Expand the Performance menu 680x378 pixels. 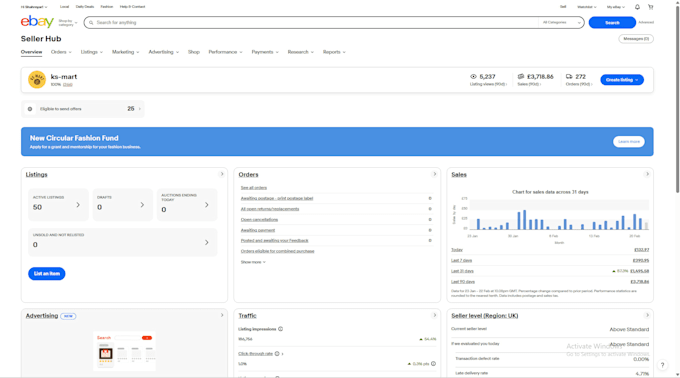click(226, 52)
